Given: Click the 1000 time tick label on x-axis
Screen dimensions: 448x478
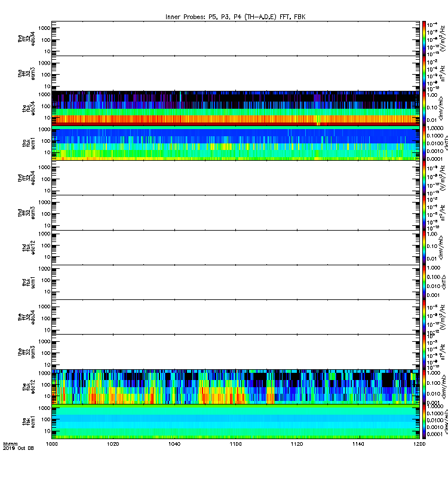Looking at the screenshot, I should (x=52, y=444).
